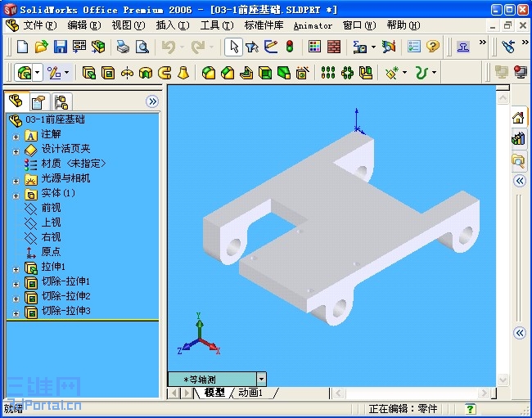Screen dimensions: 532x418
Task: Click the lower « task pane button
Action: [520, 333]
